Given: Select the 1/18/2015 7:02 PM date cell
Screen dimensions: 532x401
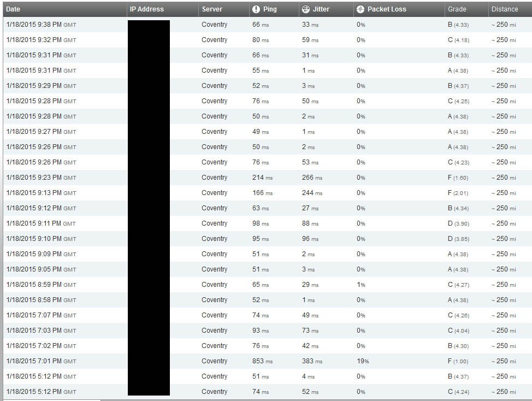Looking at the screenshot, I should pos(41,346).
